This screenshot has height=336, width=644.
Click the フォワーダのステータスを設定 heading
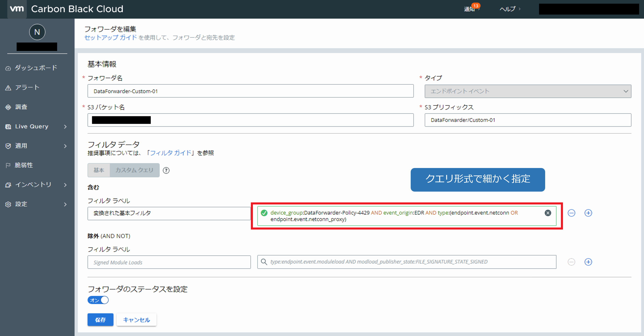pyautogui.click(x=137, y=289)
